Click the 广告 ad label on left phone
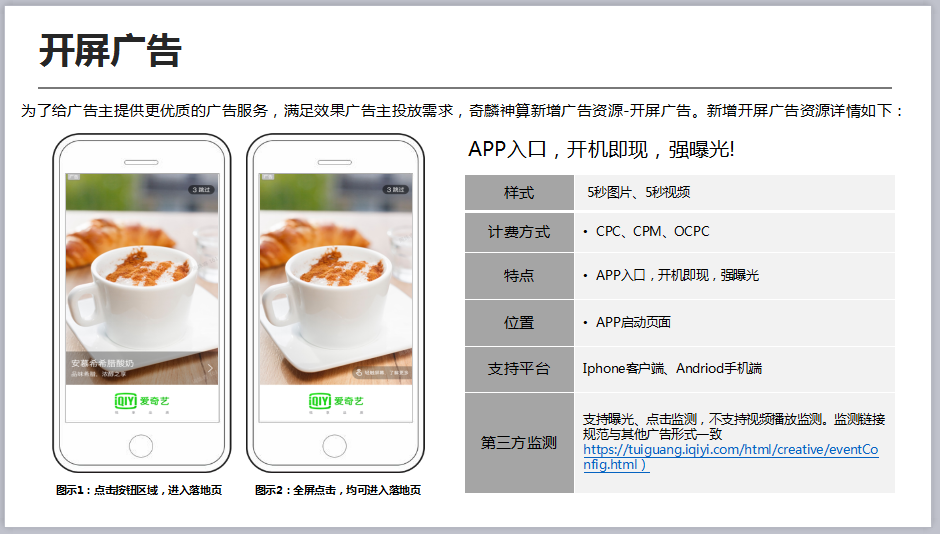The width and height of the screenshot is (940, 534). pos(74,177)
